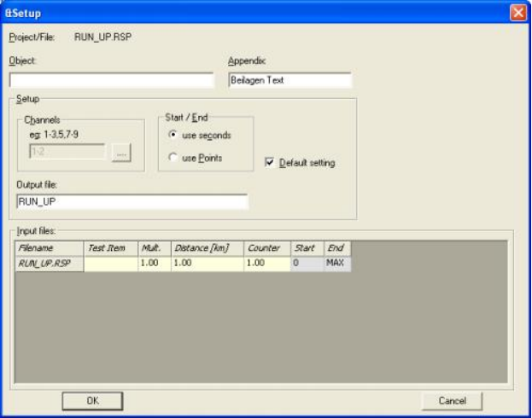Screen dimensions: 532x418
Task: Click the Test Item column header
Action: (x=111, y=248)
